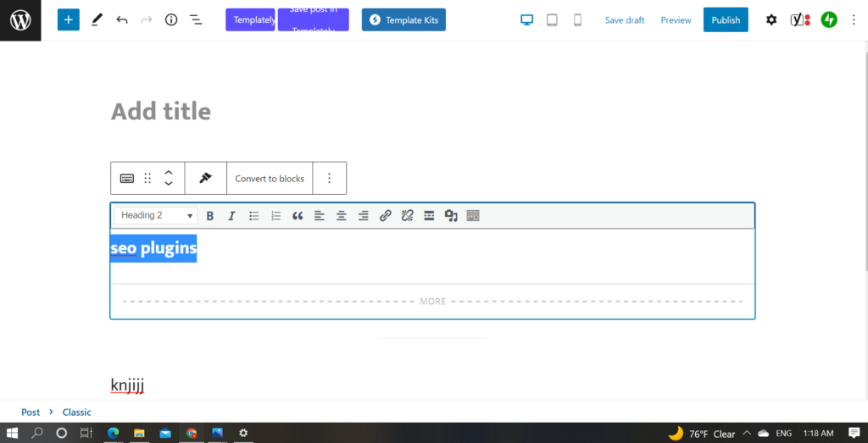Click the Add title field
Screen dimensions: 868x443
(161, 112)
